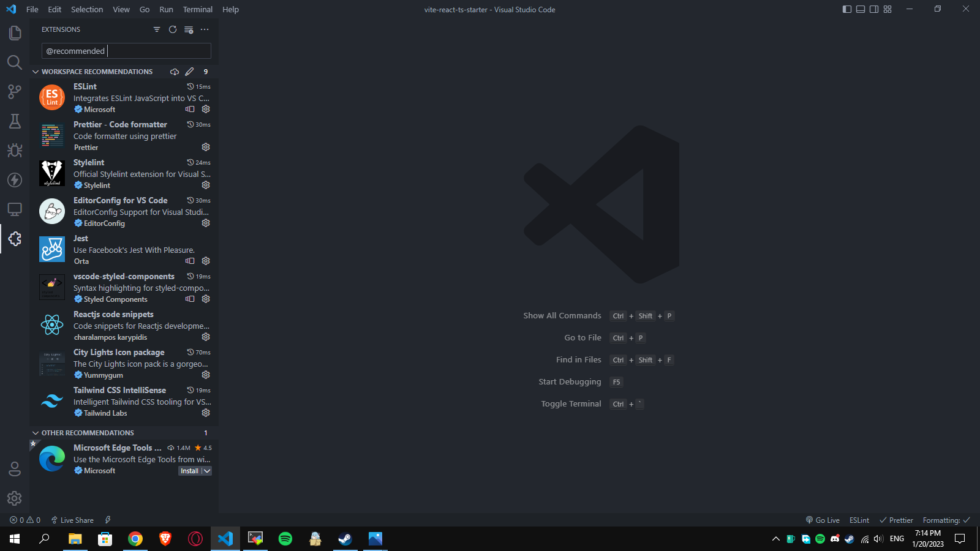The width and height of the screenshot is (980, 551).
Task: Click vscode-styled-components sync indicator icon
Action: coord(190,299)
